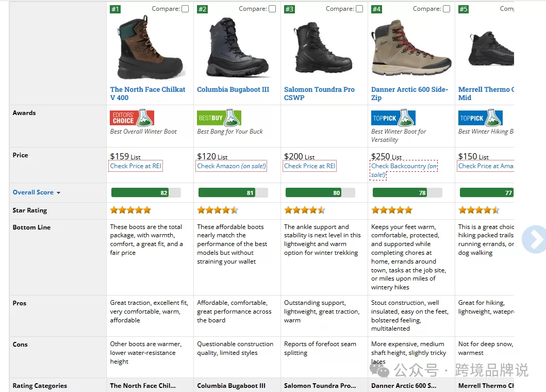Image resolution: width=546 pixels, height=392 pixels.
Task: Click the right scroll arrow for more boots
Action: pyautogui.click(x=534, y=239)
